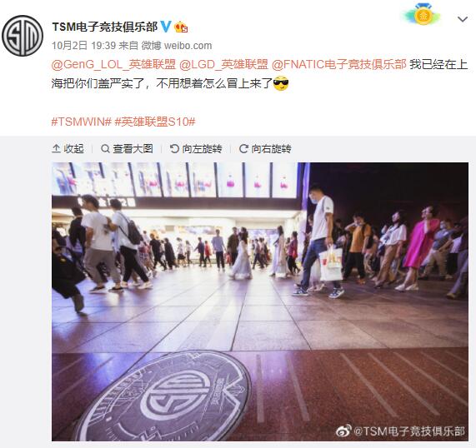The width and height of the screenshot is (476, 448).
Task: Expand the post options chevron menu
Action: coord(463,19)
